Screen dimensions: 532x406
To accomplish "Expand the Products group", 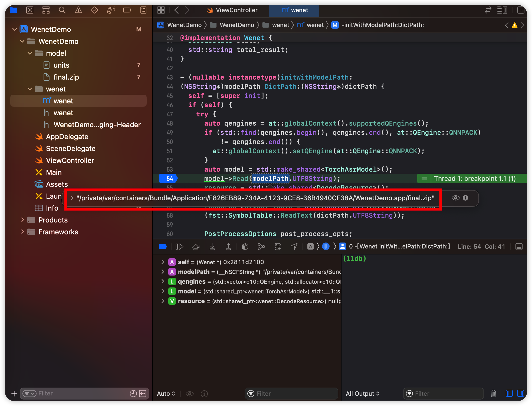I will click(23, 220).
